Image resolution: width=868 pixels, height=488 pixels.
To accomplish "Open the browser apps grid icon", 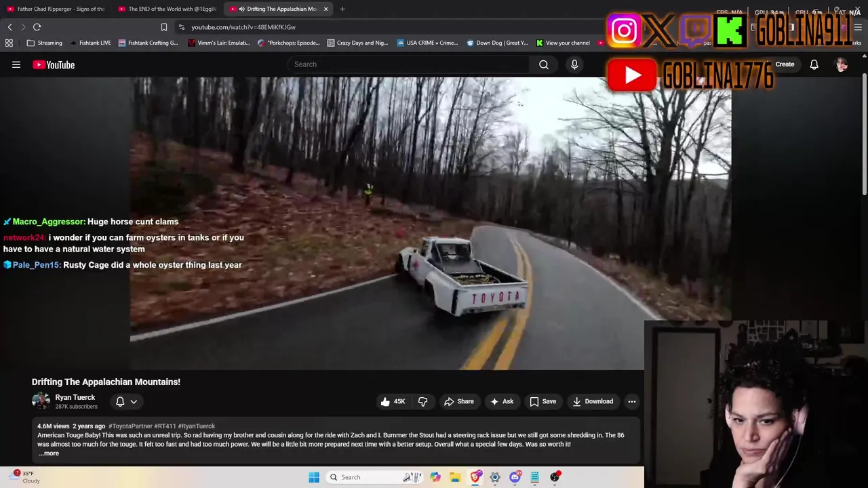I will pos(9,43).
